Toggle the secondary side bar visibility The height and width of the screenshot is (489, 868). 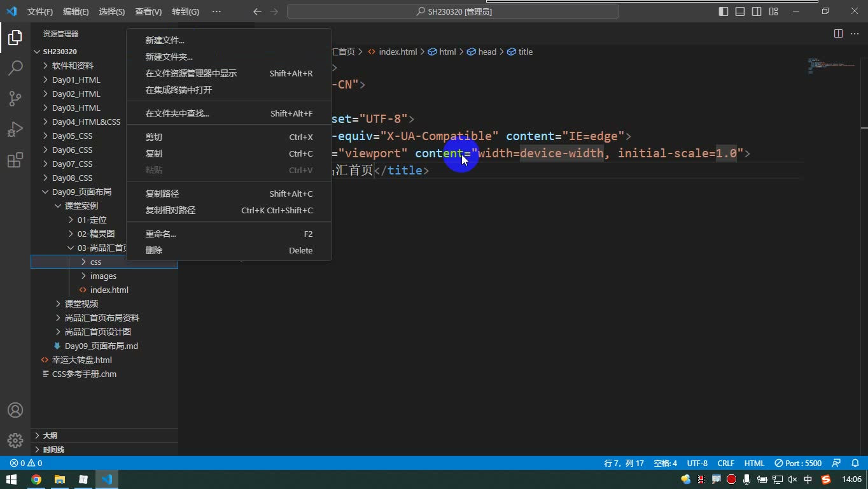point(757,11)
